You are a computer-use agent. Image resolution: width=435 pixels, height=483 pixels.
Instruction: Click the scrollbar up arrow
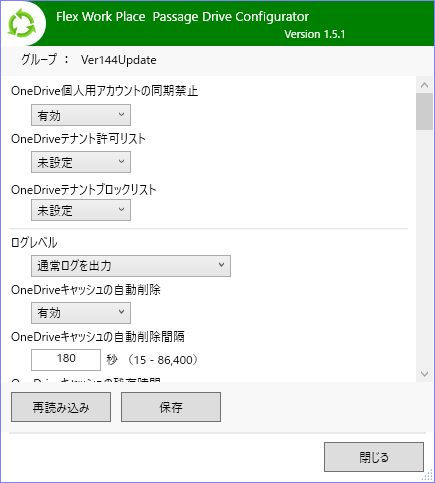pyautogui.click(x=424, y=85)
